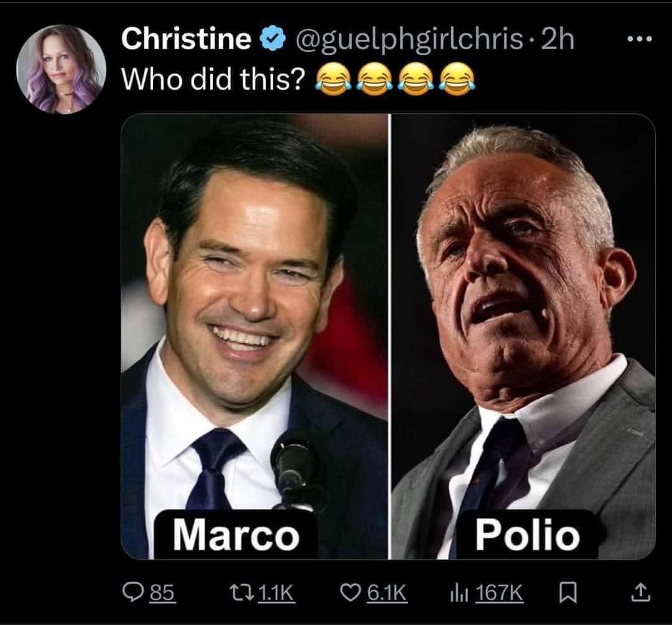This screenshot has width=672, height=625.
Task: Open the left photo captioned Marco
Action: 254,311
